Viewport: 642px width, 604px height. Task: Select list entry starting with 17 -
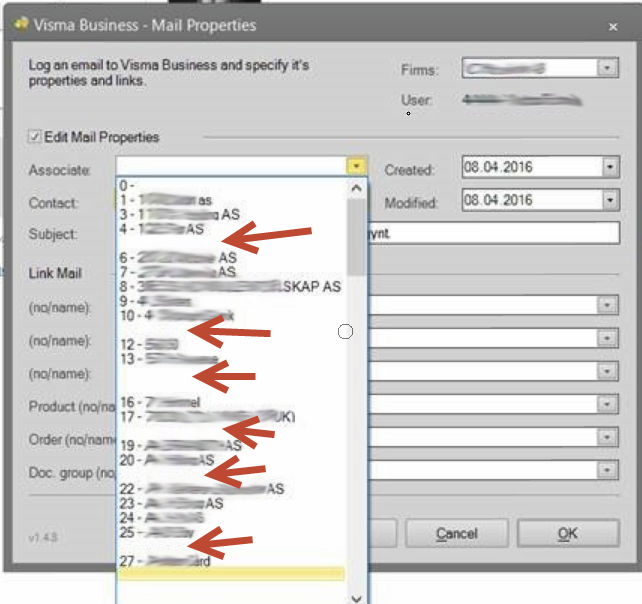[x=232, y=416]
